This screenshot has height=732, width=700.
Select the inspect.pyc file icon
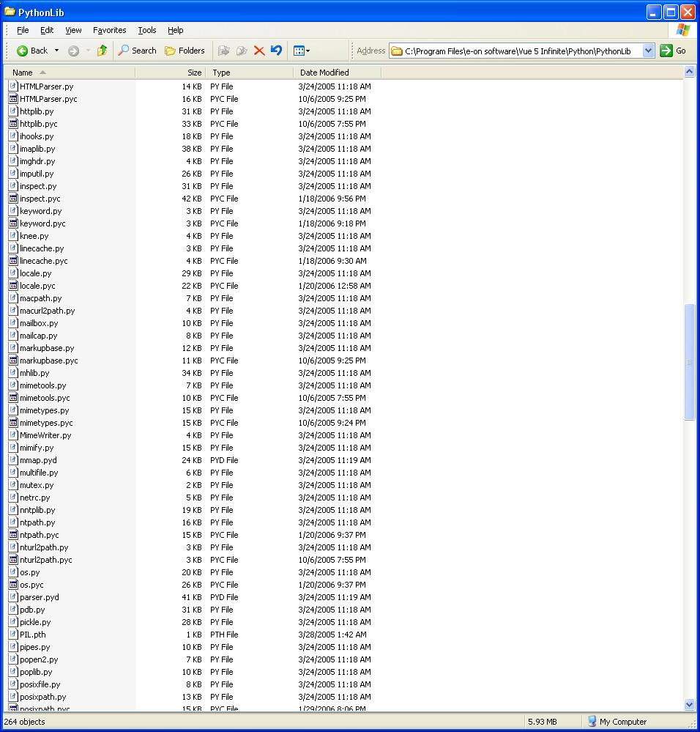click(13, 198)
